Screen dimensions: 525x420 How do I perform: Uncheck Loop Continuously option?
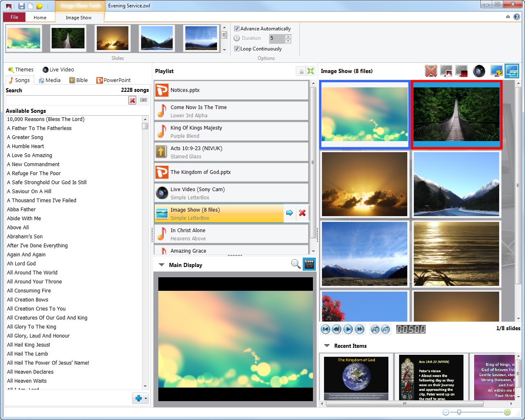(237, 49)
